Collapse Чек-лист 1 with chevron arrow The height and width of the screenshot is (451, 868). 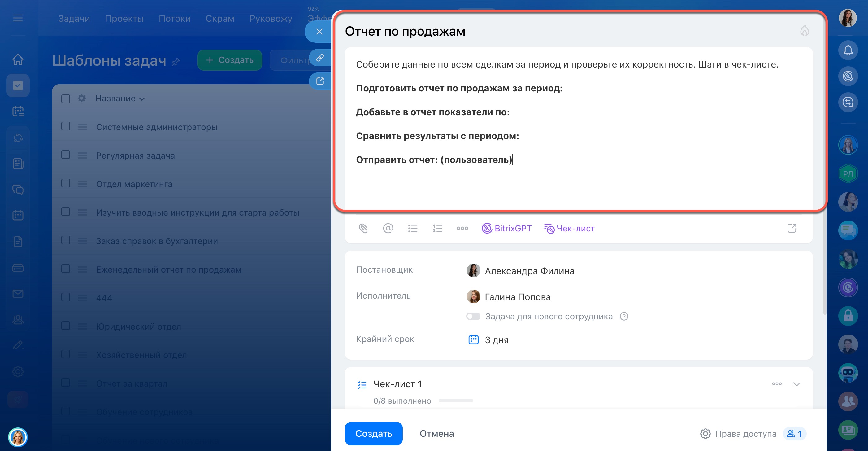pyautogui.click(x=796, y=384)
